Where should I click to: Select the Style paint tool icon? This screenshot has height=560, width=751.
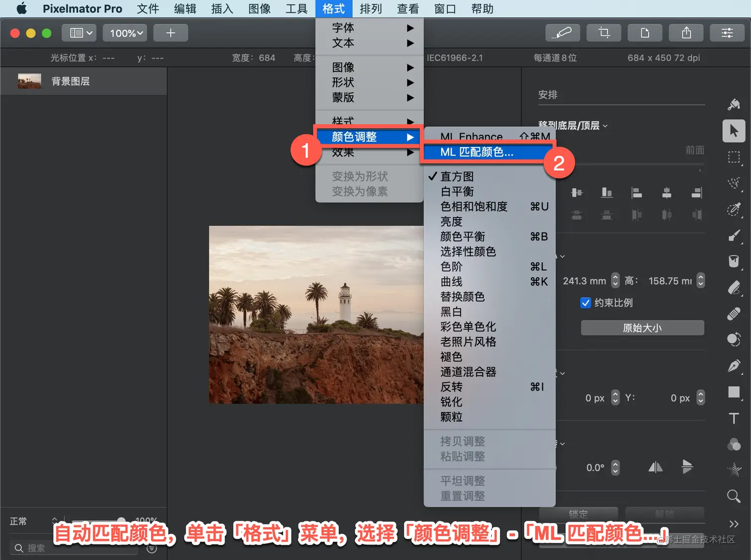[734, 104]
